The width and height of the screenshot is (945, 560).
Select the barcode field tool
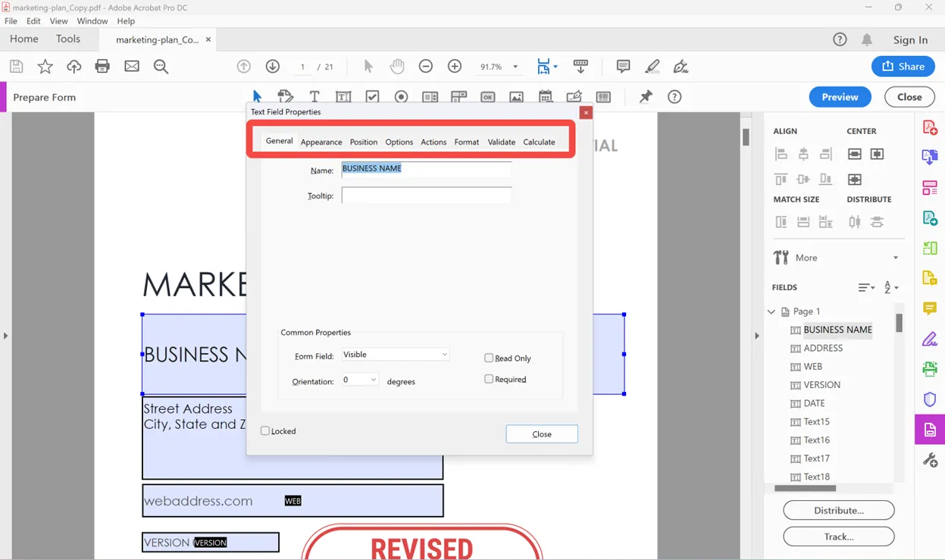coord(604,96)
